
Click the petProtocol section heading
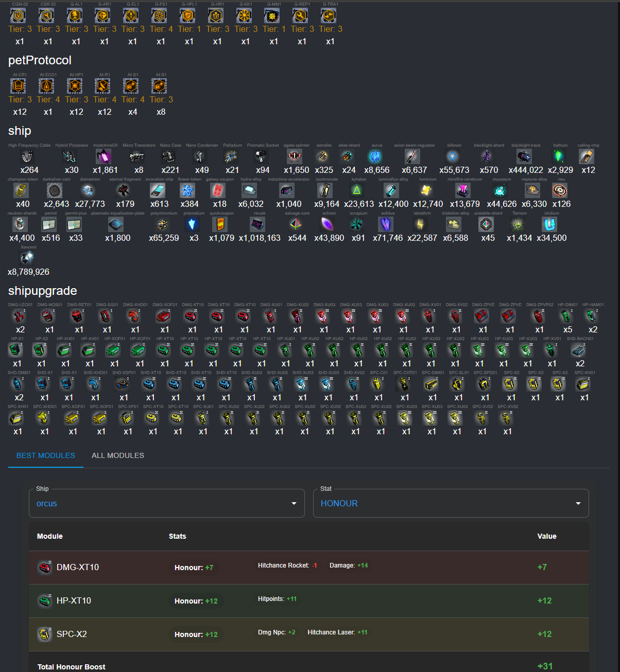[40, 60]
